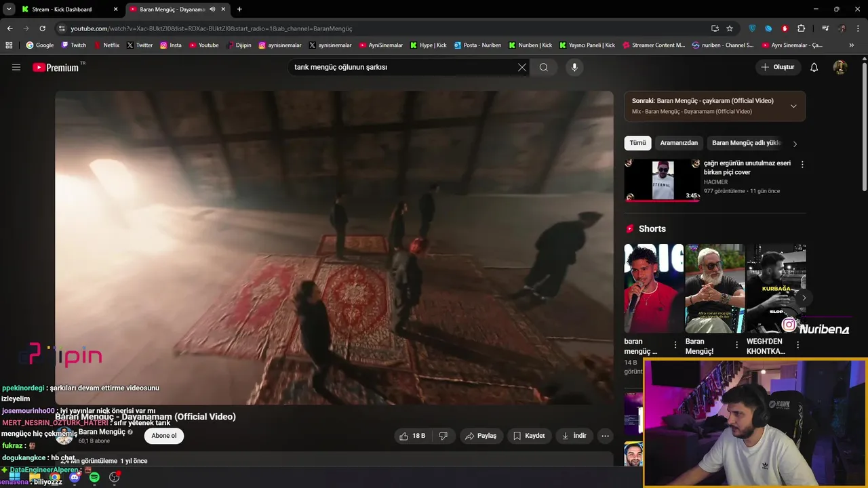Viewport: 868px width, 488px height.
Task: Open the tab search dropdown arrow
Action: coord(9,9)
